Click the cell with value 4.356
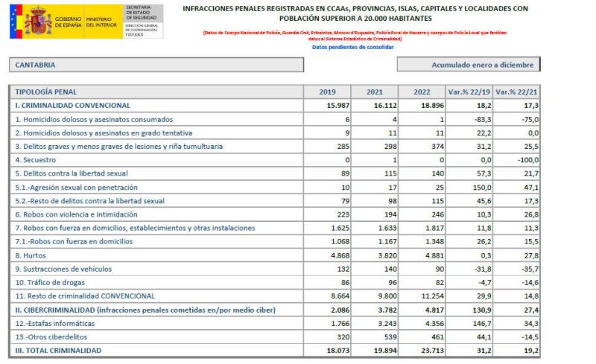The image size is (596, 364). [x=422, y=324]
